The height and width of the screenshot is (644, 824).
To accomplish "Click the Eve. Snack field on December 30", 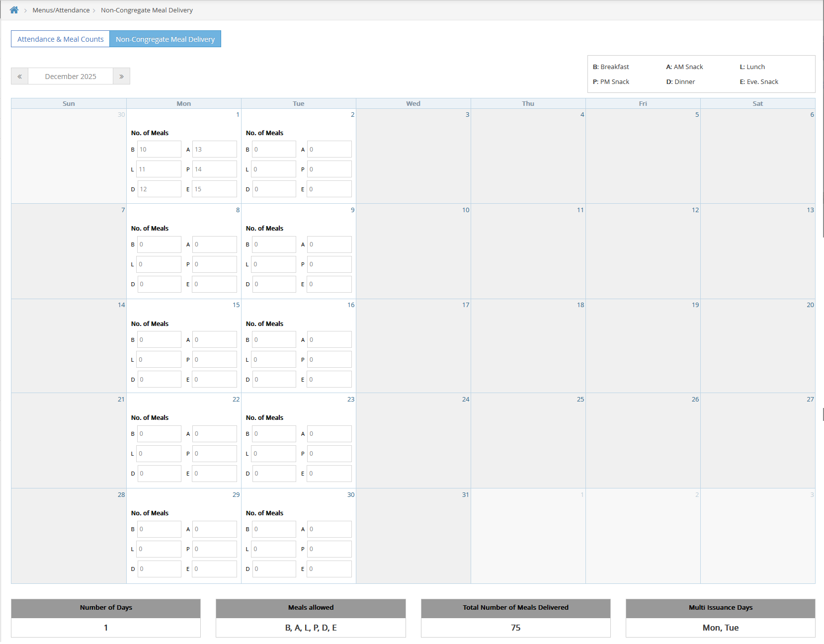I will tap(329, 568).
